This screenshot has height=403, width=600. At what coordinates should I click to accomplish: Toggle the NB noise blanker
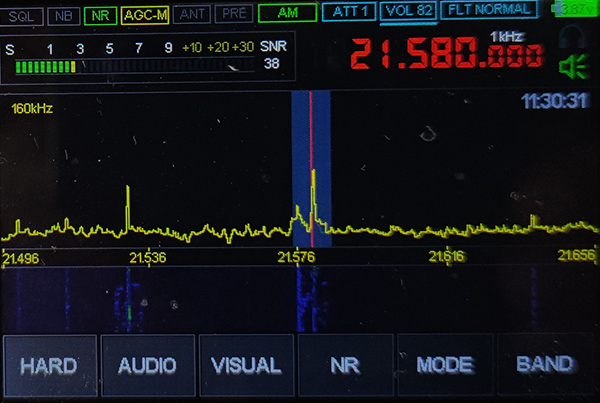click(x=64, y=16)
